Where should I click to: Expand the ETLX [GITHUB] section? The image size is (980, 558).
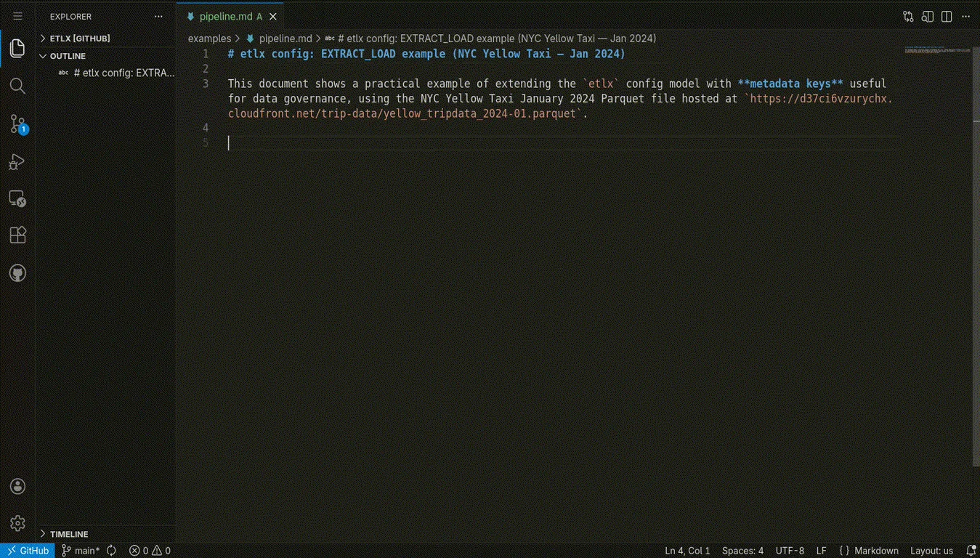click(79, 38)
